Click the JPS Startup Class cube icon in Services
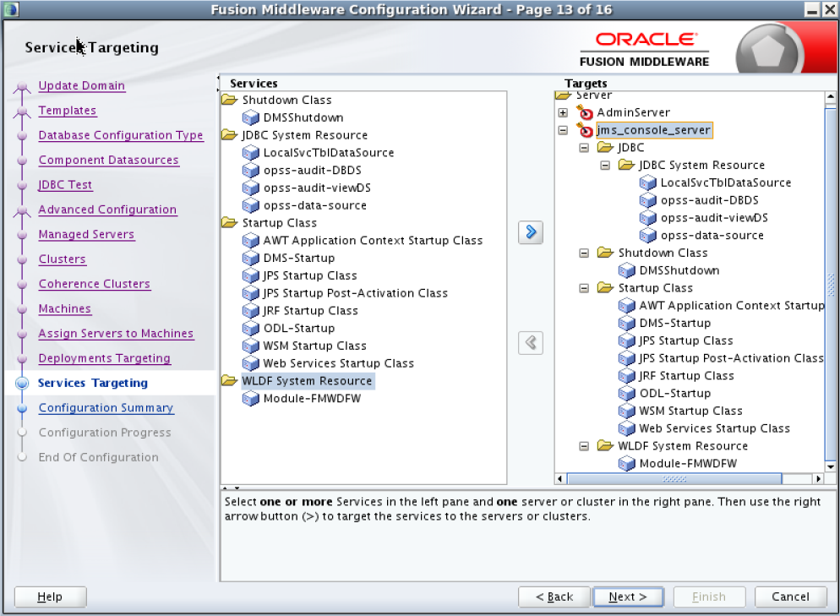840x616 pixels. [x=251, y=275]
